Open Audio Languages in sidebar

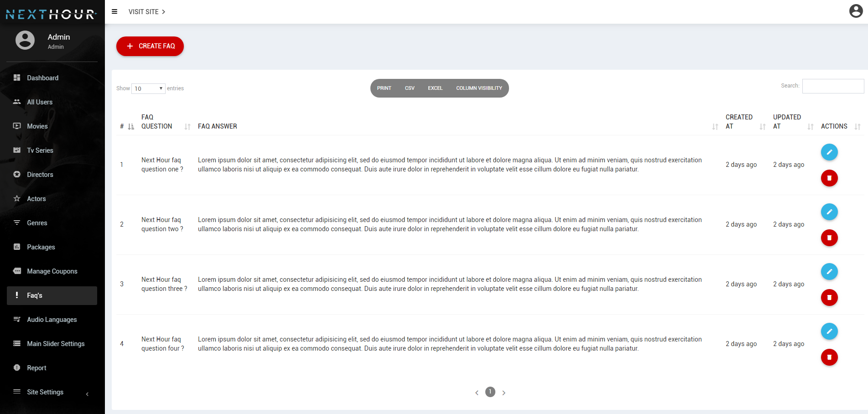coord(52,320)
